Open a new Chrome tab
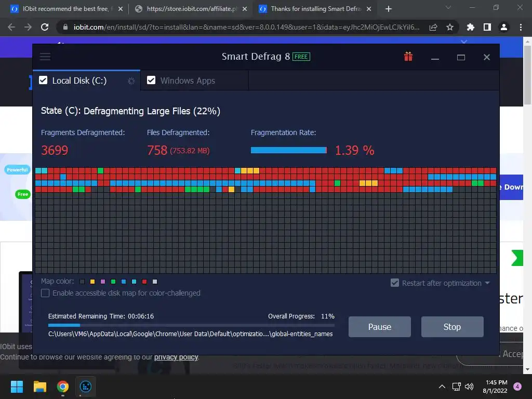 (x=389, y=9)
